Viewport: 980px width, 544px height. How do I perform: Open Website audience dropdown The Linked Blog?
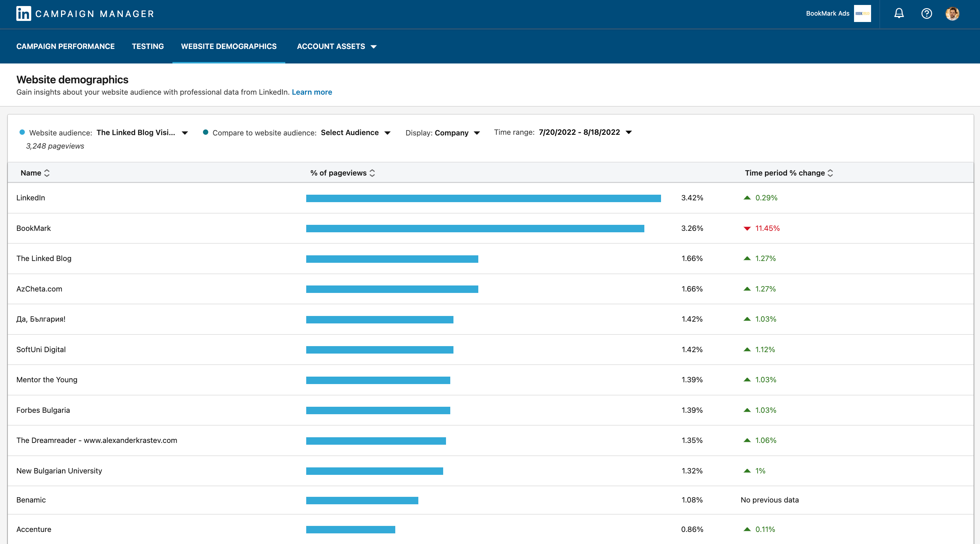(142, 133)
